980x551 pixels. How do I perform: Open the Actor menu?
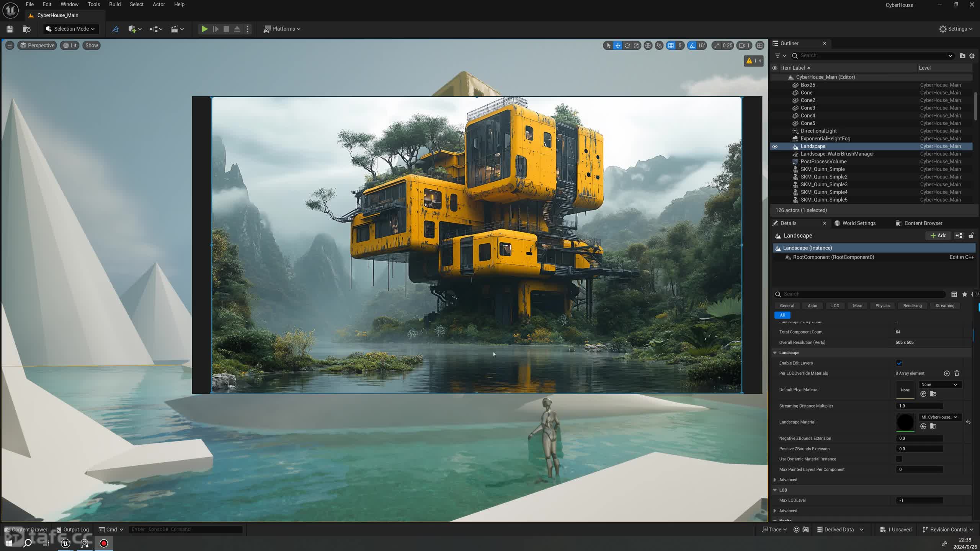159,4
